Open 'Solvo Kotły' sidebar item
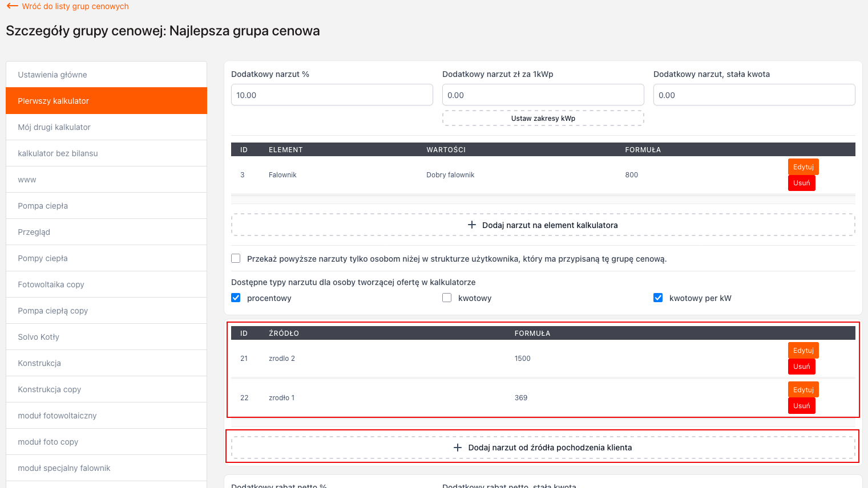This screenshot has height=488, width=868. [x=106, y=337]
